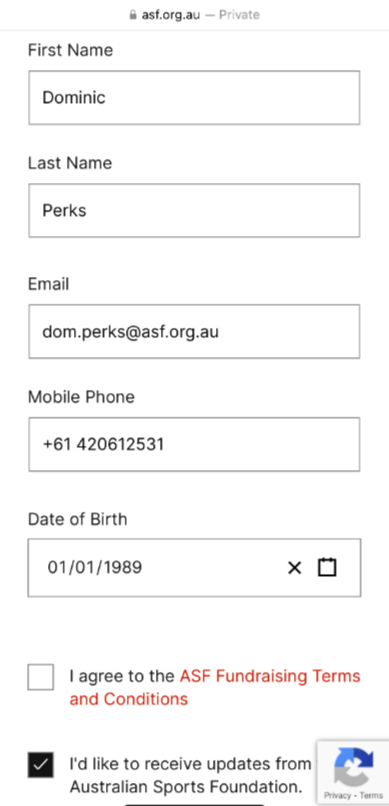Click the First Name label
The width and height of the screenshot is (389, 806).
70,50
